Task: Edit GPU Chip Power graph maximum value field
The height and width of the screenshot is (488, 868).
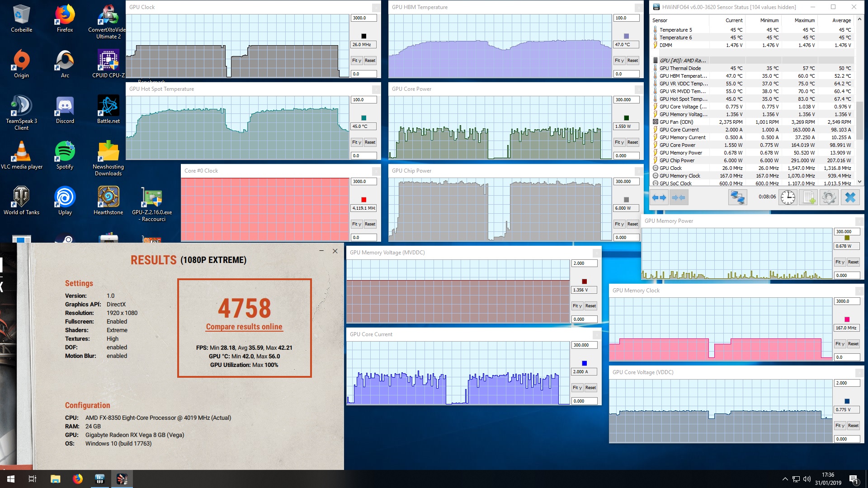Action: pos(626,182)
